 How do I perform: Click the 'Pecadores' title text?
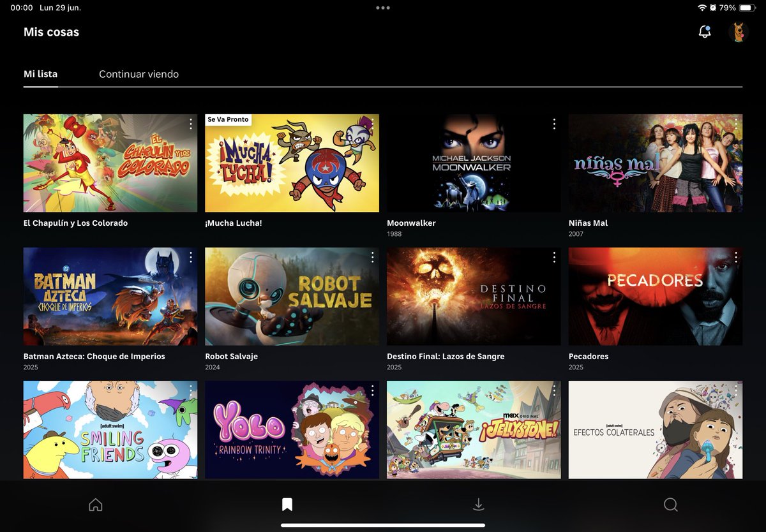(589, 357)
